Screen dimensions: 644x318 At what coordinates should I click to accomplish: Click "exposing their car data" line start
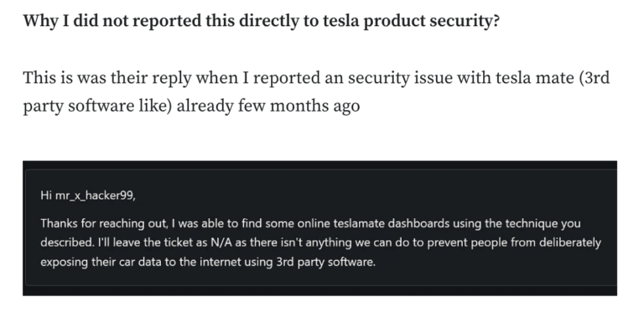tap(101, 262)
